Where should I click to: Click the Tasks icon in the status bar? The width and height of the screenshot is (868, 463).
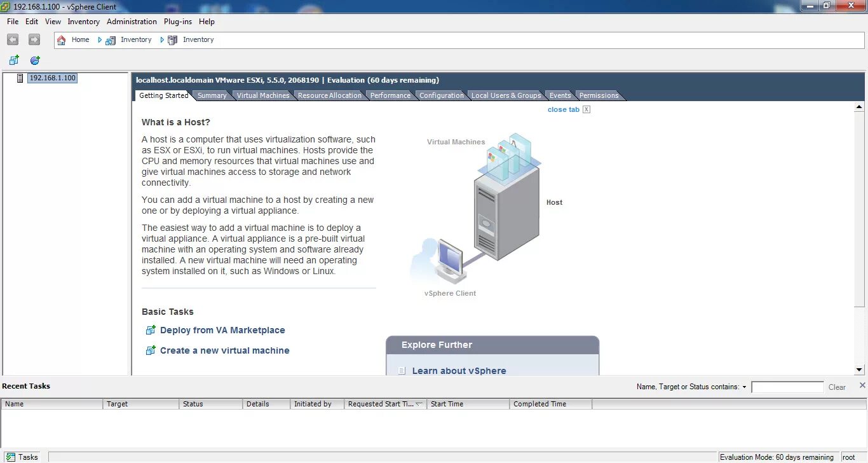coord(10,457)
